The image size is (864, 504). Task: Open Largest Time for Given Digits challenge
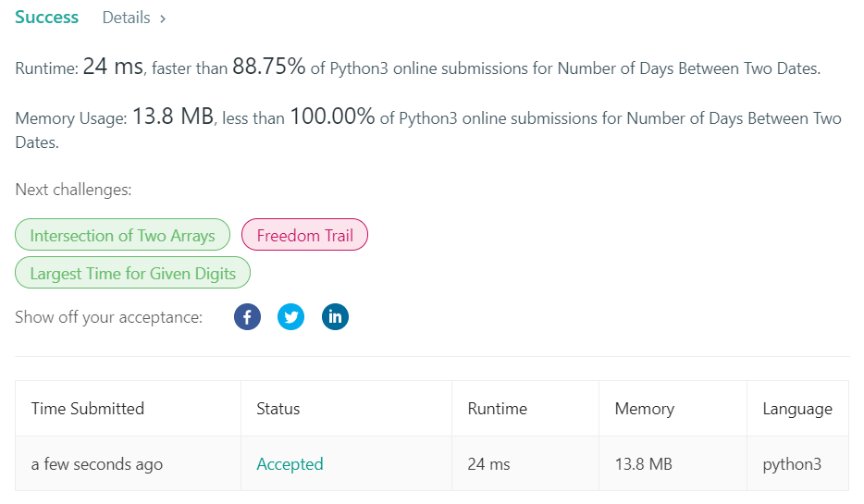[132, 273]
